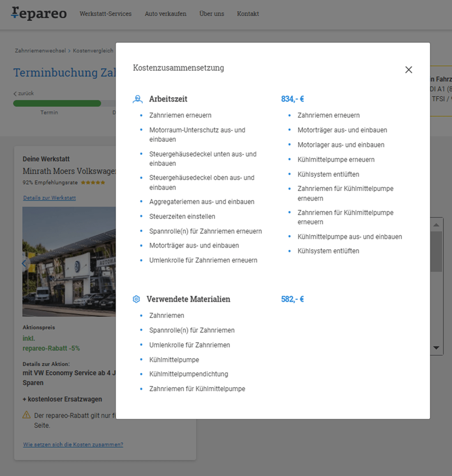Click 'Kühlmittelpumpe erneuern'
The height and width of the screenshot is (476, 452).
336,159
